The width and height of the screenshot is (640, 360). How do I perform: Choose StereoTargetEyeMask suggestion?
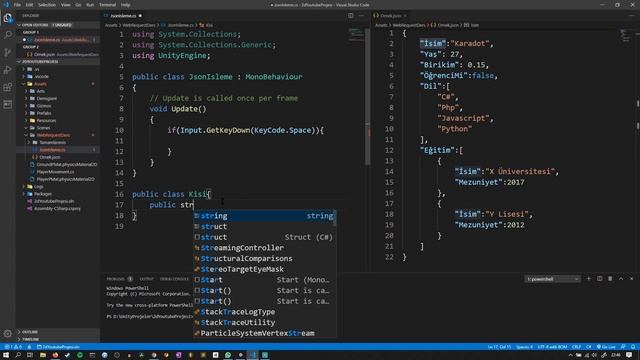coord(264,269)
